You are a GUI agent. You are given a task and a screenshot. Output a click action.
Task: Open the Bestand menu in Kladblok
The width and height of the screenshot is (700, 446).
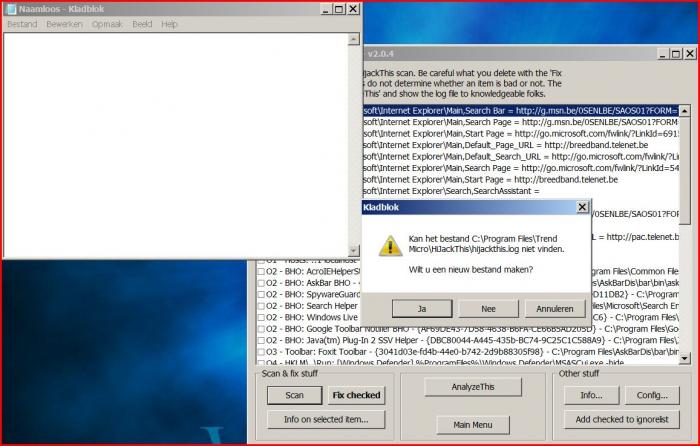coord(22,24)
